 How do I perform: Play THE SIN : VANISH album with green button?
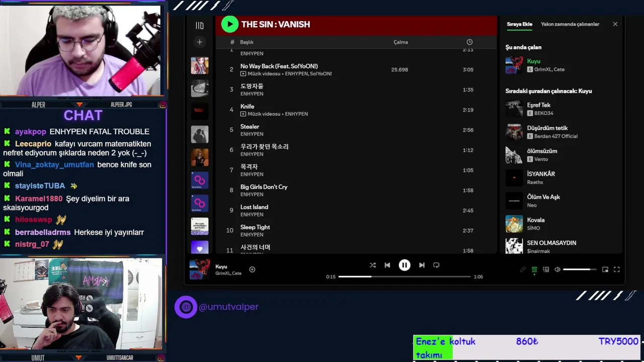[x=229, y=24]
